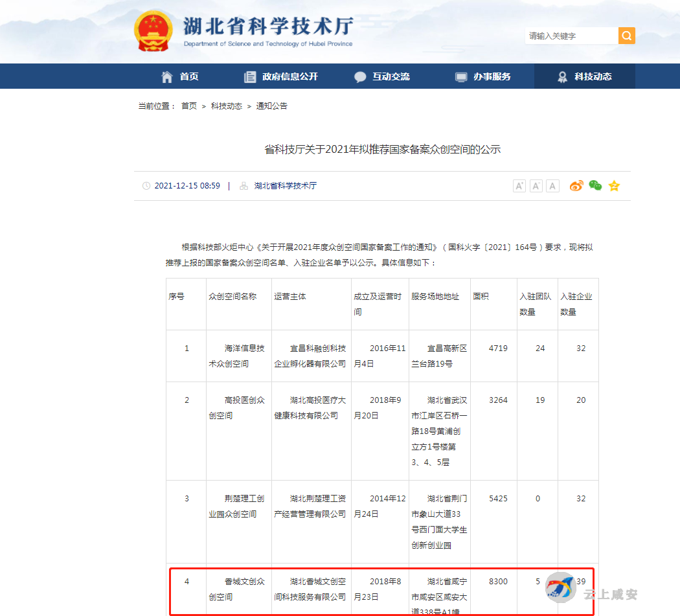Click area value 8300
The image size is (680, 616).
(x=498, y=581)
